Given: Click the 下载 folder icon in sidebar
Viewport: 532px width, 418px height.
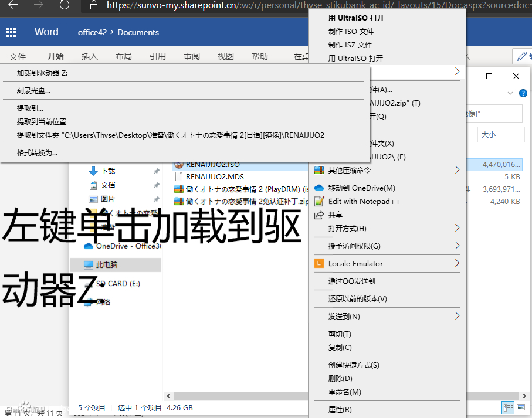Looking at the screenshot, I should 93,171.
